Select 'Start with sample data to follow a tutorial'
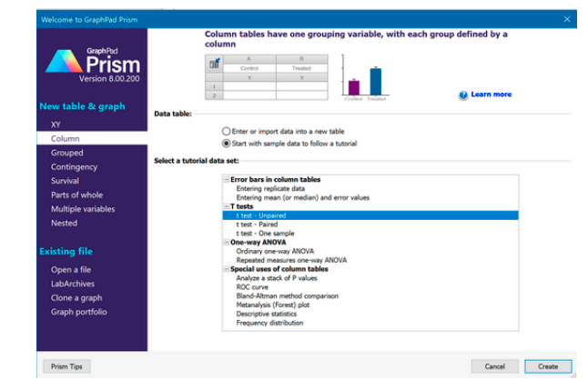Viewport: 588px width, 390px height. 289,144
